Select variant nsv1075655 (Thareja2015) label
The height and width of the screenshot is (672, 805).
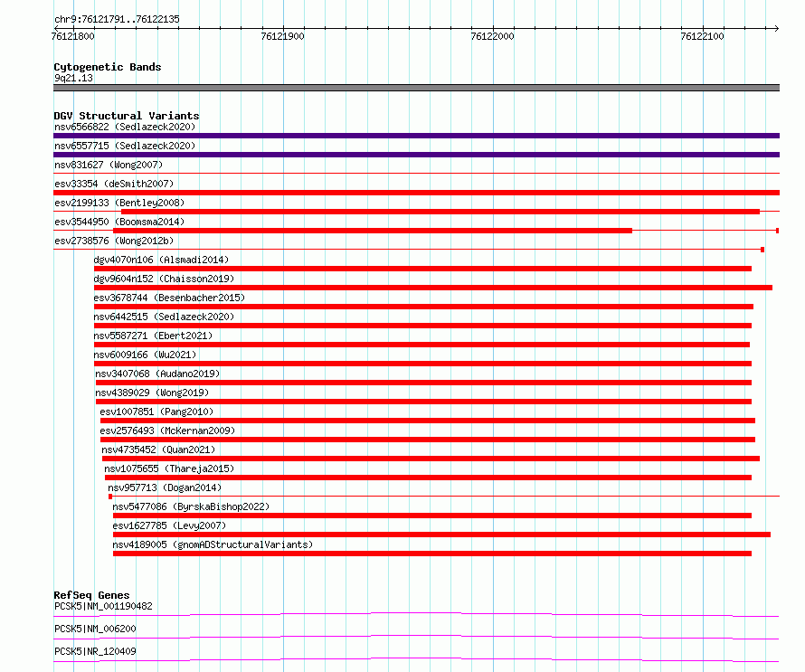point(169,469)
